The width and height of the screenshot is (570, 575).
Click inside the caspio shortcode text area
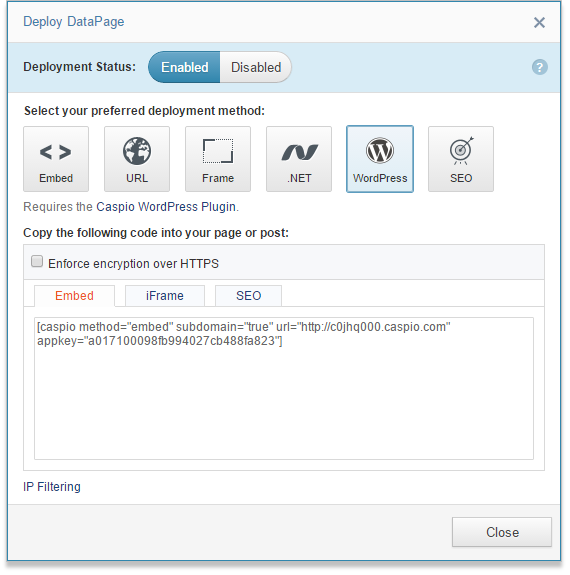coord(284,388)
